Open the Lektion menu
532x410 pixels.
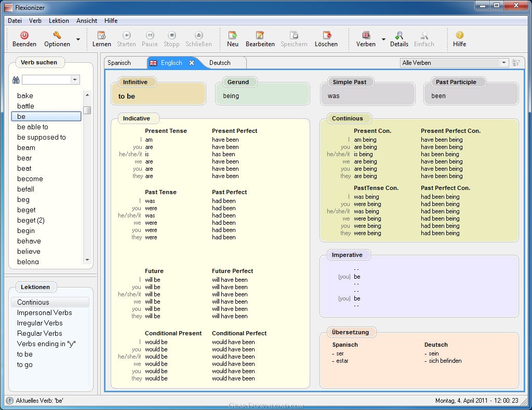(59, 21)
